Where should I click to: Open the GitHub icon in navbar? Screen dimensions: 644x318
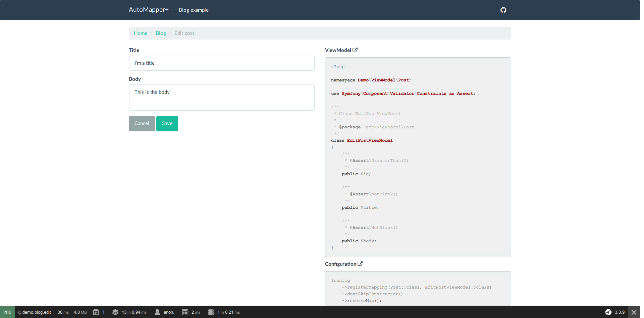pyautogui.click(x=503, y=10)
